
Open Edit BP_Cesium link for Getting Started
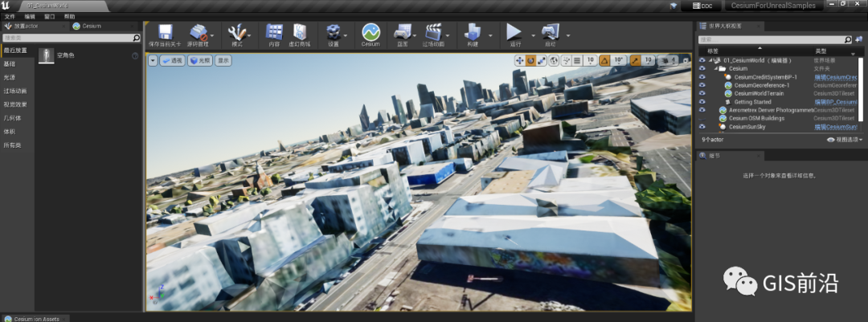pyautogui.click(x=835, y=102)
